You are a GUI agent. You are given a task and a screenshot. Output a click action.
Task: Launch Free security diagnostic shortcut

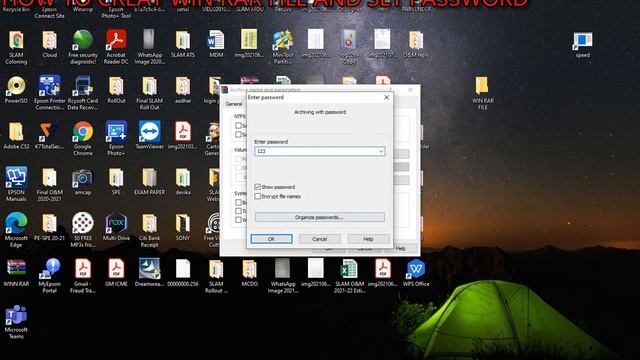[83, 41]
